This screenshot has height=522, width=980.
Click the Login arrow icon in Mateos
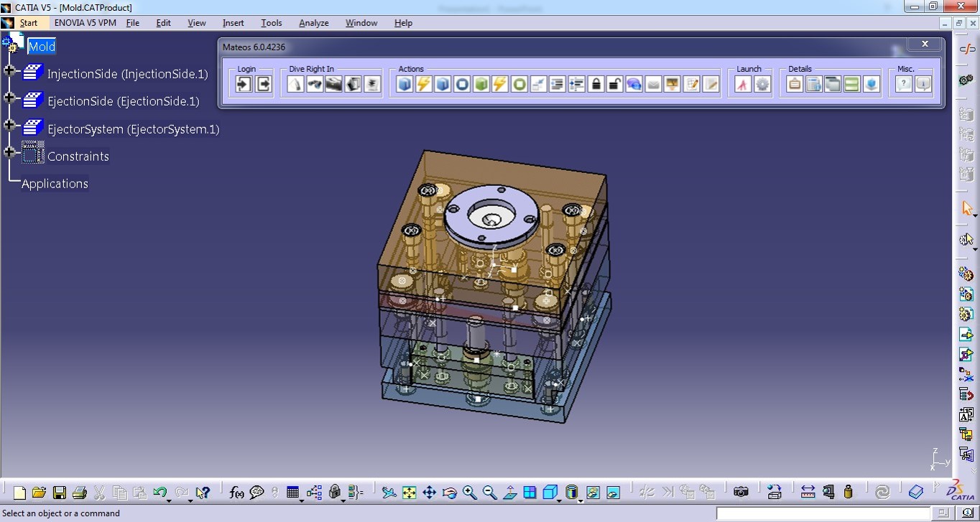(x=244, y=85)
